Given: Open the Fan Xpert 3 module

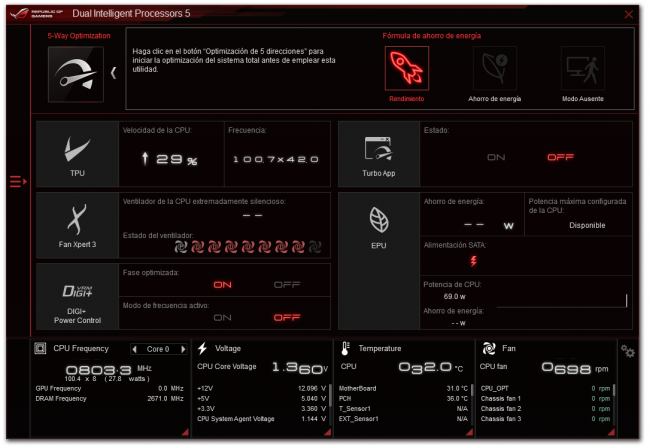Looking at the screenshot, I should (77, 225).
